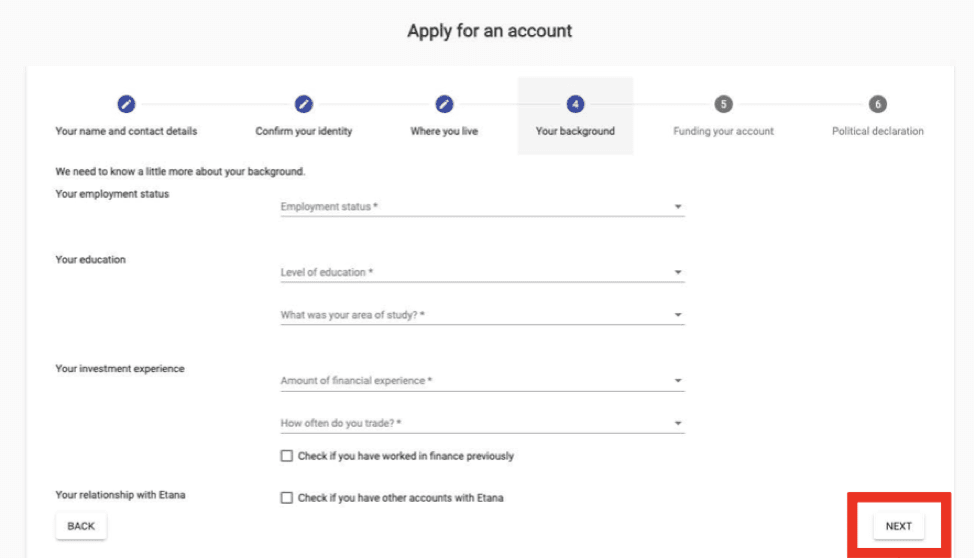Click the step 5 circle icon
Image resolution: width=974 pixels, height=558 pixels.
(723, 104)
